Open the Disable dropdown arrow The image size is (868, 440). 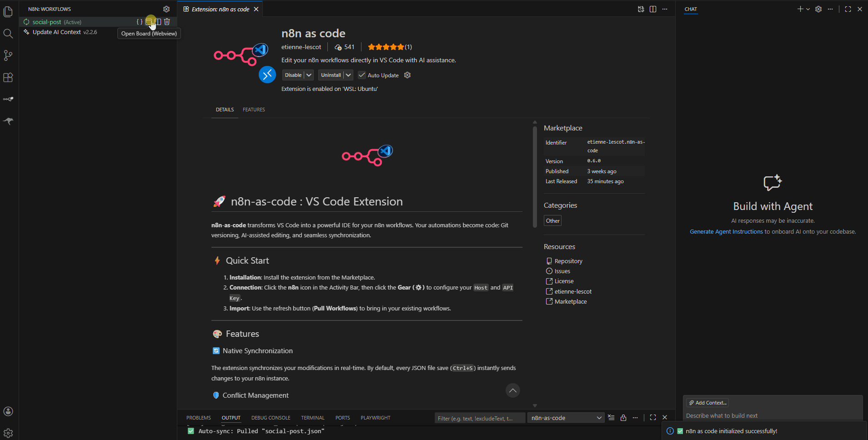point(310,75)
